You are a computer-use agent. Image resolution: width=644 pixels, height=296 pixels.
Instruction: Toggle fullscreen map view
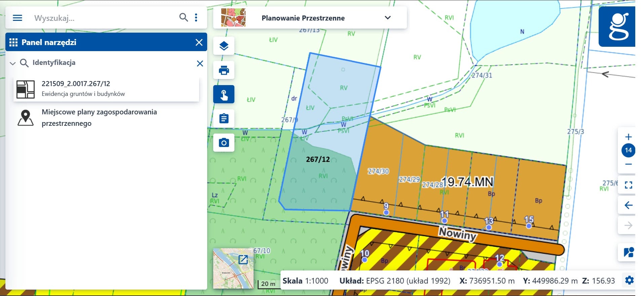(x=628, y=185)
